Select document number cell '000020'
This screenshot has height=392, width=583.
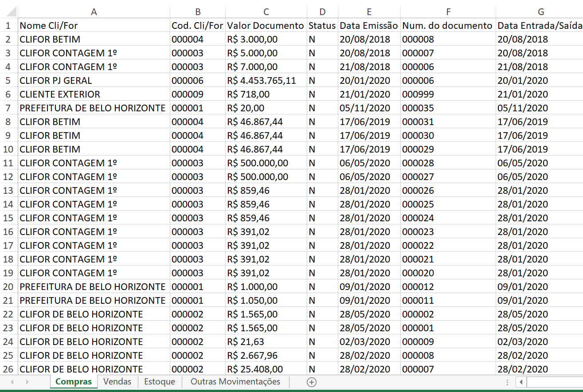[448, 273]
